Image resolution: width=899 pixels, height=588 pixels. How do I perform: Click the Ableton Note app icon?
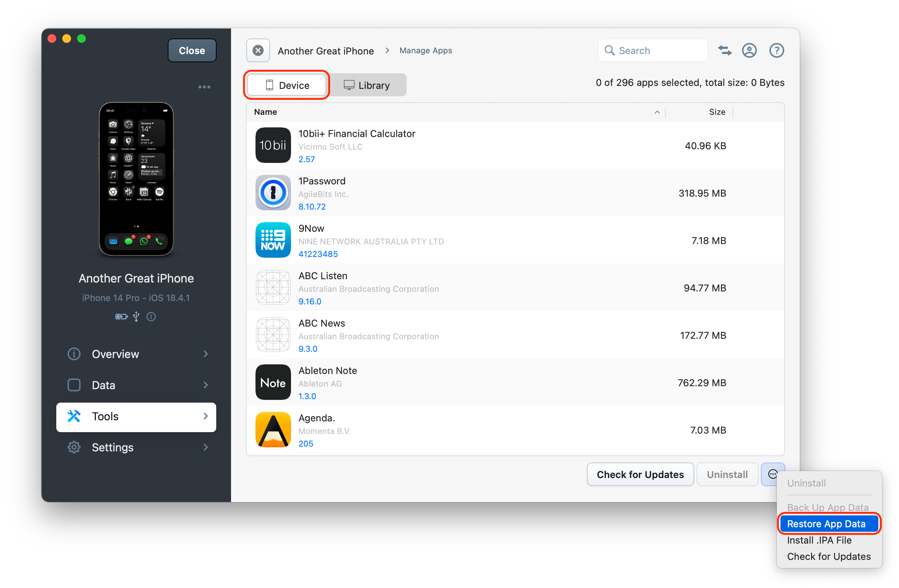click(x=273, y=382)
